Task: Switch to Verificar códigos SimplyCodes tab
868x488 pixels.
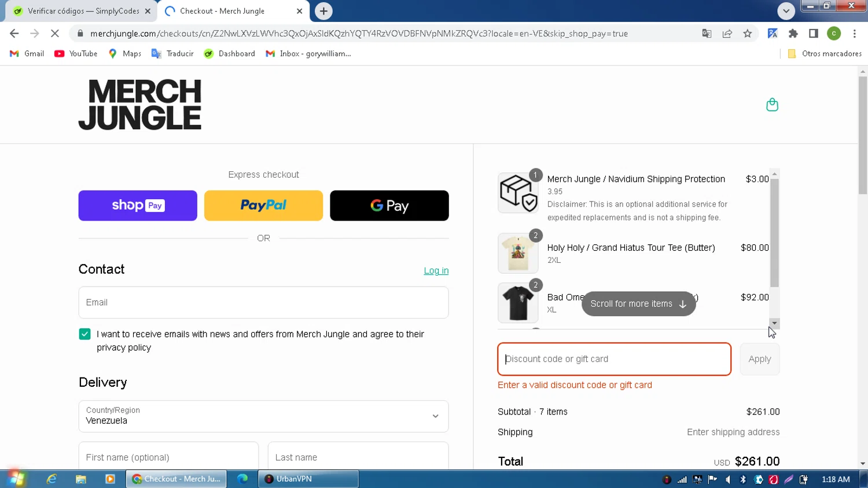Action: [81, 11]
